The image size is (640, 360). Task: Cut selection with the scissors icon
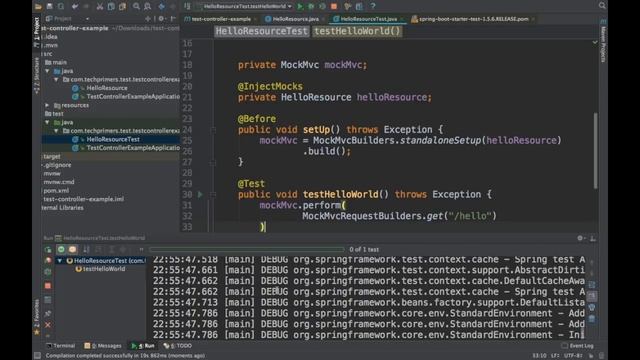pyautogui.click(x=100, y=6)
